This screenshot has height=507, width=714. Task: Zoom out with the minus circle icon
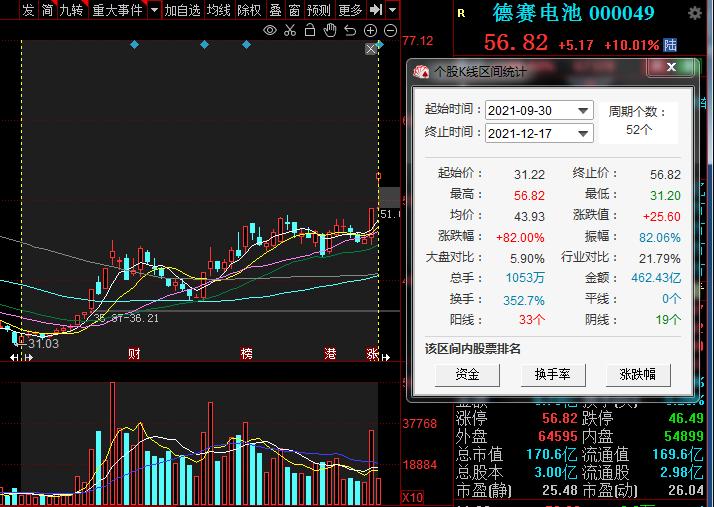pyautogui.click(x=390, y=31)
